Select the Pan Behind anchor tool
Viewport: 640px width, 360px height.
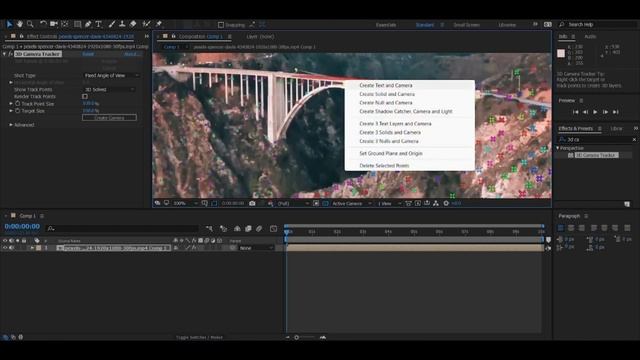click(x=64, y=24)
